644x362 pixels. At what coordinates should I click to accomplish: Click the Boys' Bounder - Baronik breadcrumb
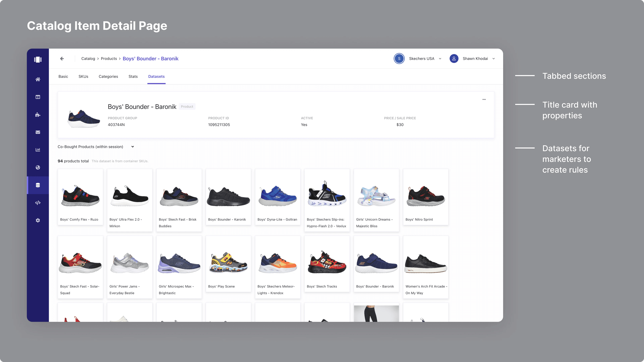click(150, 58)
